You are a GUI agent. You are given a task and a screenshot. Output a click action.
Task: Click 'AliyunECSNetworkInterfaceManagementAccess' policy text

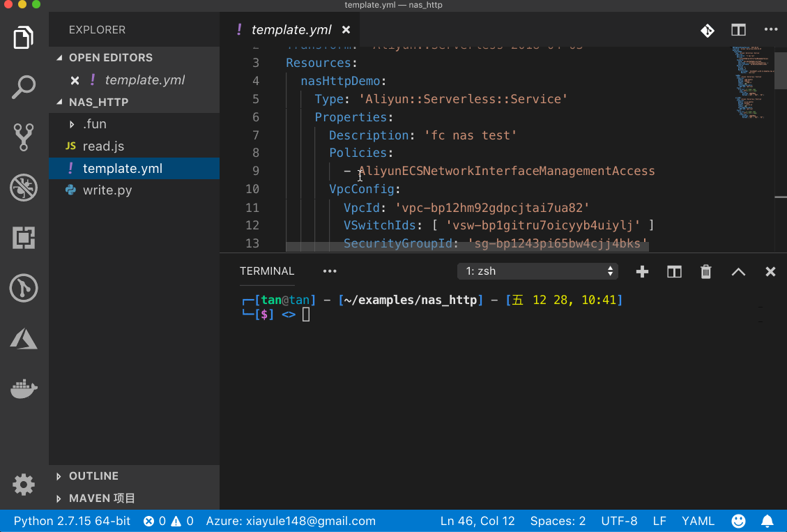[506, 171]
